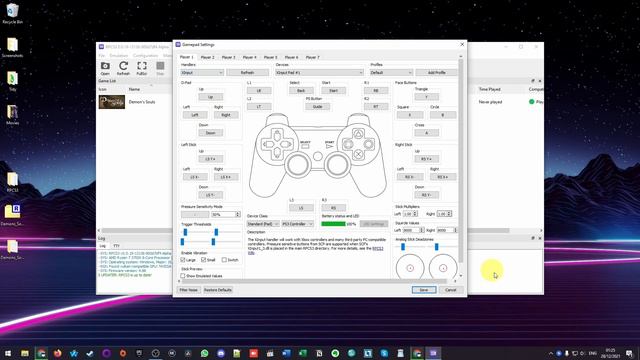Image resolution: width=640 pixels, height=360 pixels.
Task: Toggle the Small vibration checkbox
Action: click(x=203, y=260)
